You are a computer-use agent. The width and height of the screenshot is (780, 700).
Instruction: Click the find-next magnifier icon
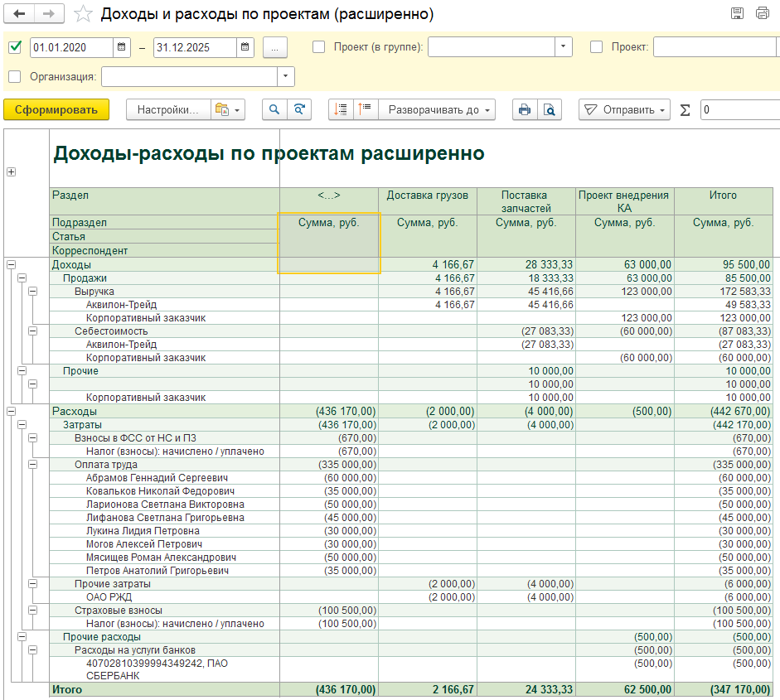point(299,110)
